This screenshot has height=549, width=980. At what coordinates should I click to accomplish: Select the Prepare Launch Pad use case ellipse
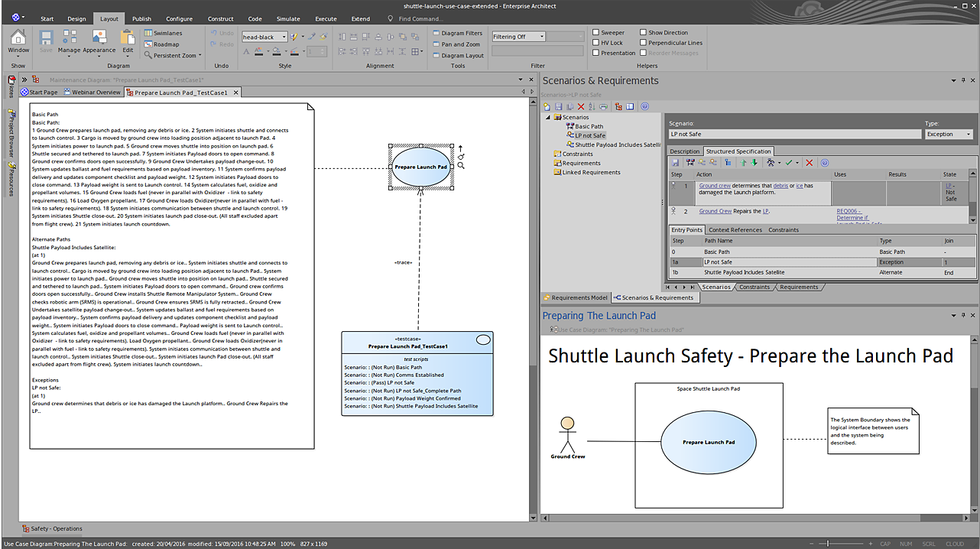[x=421, y=167]
